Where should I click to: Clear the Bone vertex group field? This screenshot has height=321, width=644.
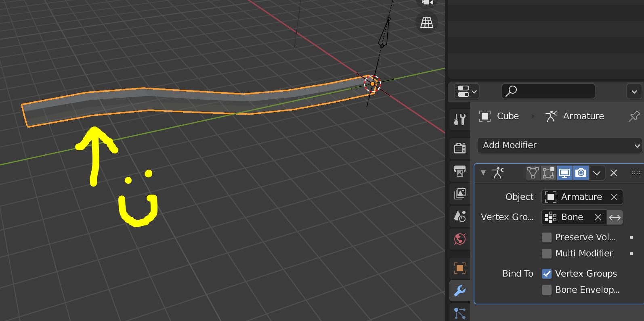point(598,217)
